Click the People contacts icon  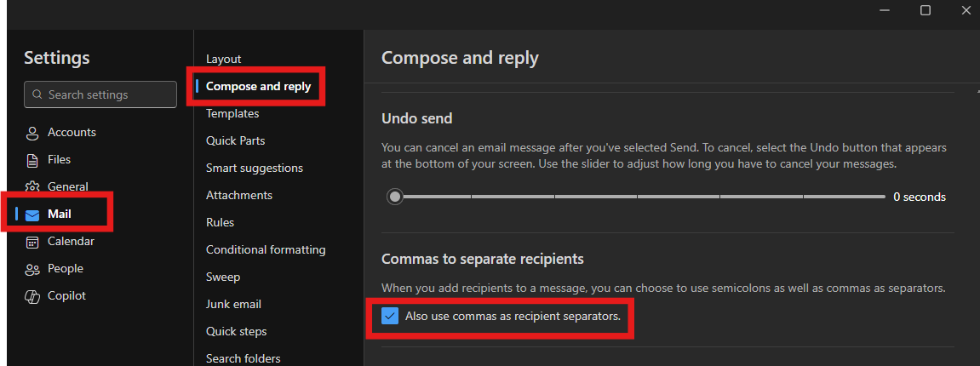coord(32,269)
